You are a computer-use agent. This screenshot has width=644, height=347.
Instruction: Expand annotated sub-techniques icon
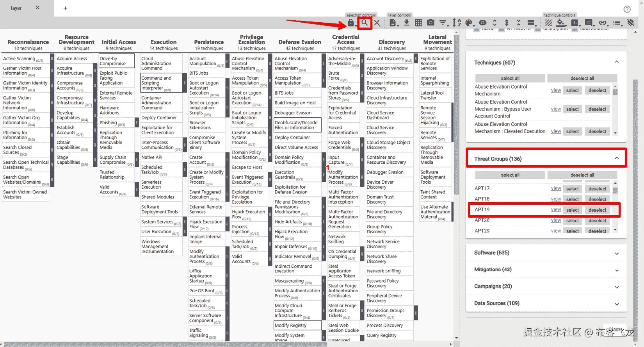pos(507,23)
